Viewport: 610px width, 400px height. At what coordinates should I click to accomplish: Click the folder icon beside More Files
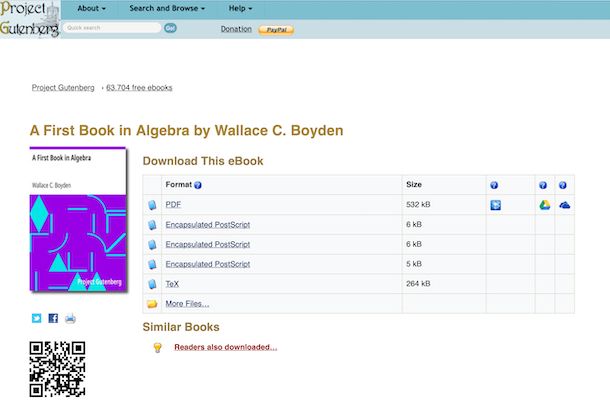[152, 303]
